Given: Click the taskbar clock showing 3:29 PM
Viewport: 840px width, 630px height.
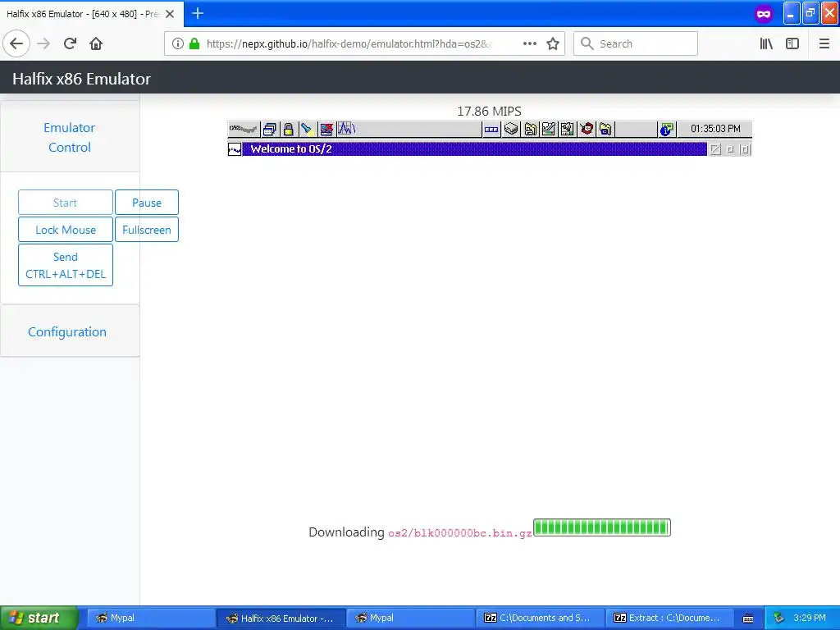Looking at the screenshot, I should [810, 619].
